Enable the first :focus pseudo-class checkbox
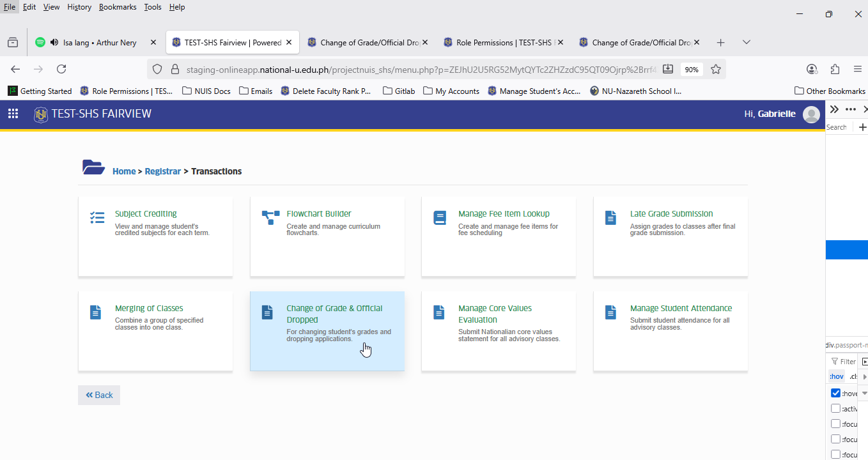Viewport: 868px width, 460px height. click(x=835, y=424)
